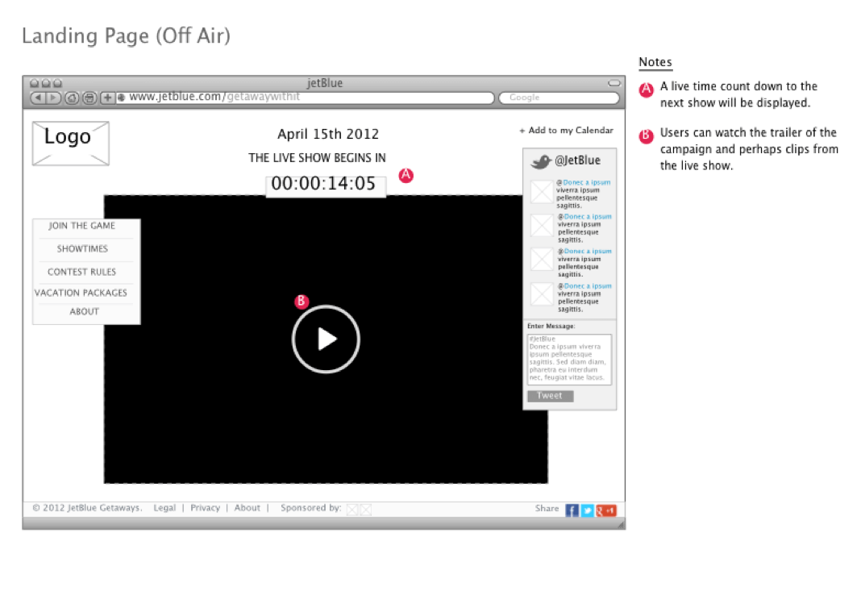This screenshot has height=616, width=861.
Task: Click the second sponsor logo placeholder
Action: click(365, 510)
